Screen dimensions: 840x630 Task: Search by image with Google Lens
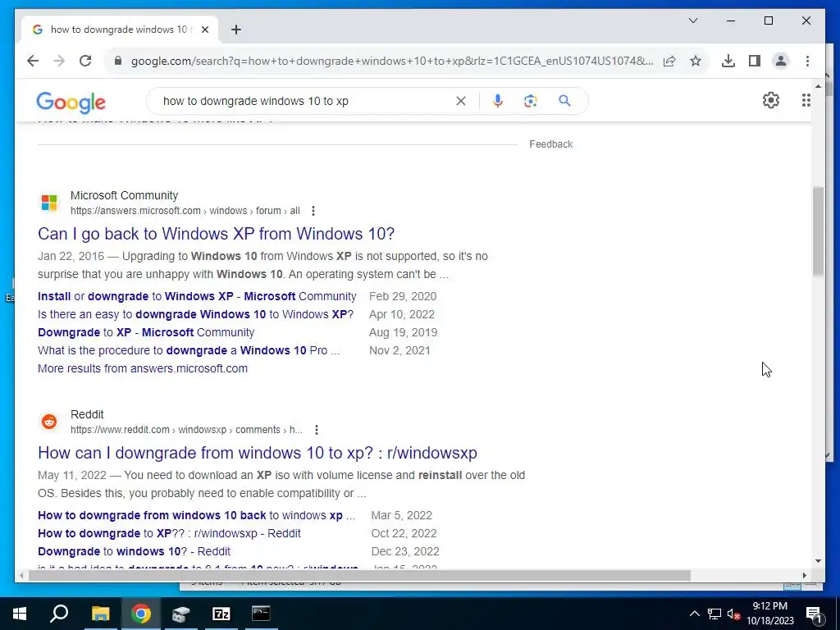(531, 101)
